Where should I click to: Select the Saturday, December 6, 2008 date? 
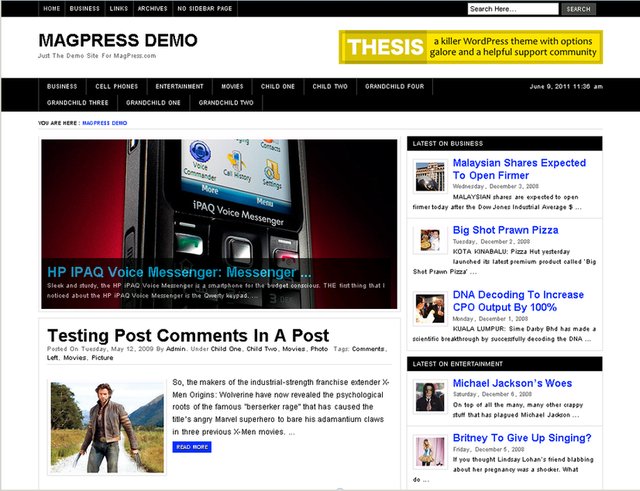pos(492,394)
